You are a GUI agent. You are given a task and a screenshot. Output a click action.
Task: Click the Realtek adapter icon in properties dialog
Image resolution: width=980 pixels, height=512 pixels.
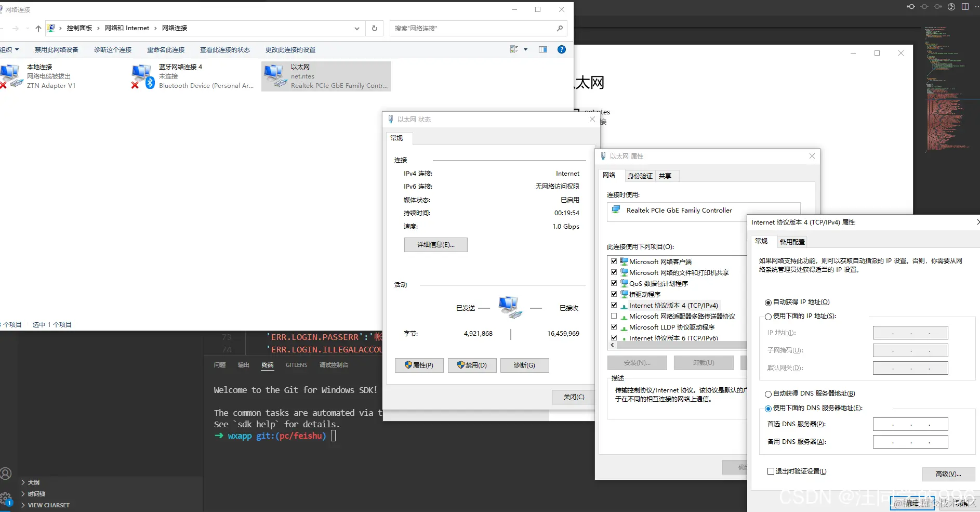[x=616, y=210]
